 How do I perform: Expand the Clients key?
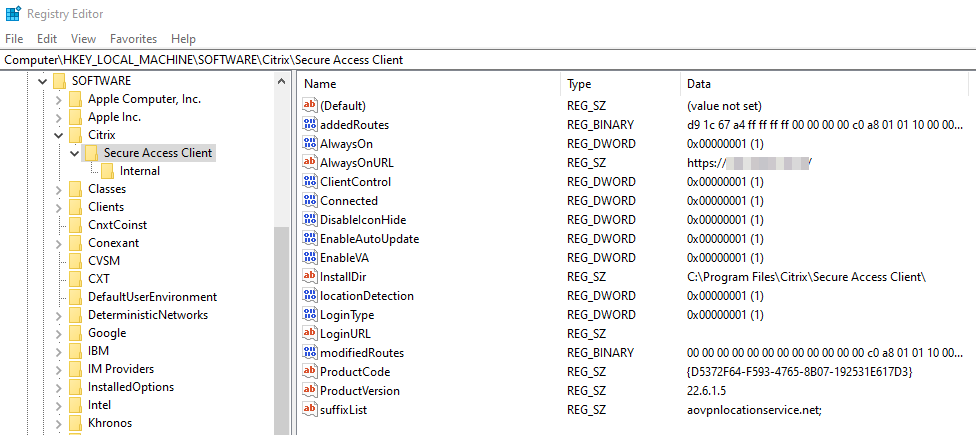pos(59,207)
